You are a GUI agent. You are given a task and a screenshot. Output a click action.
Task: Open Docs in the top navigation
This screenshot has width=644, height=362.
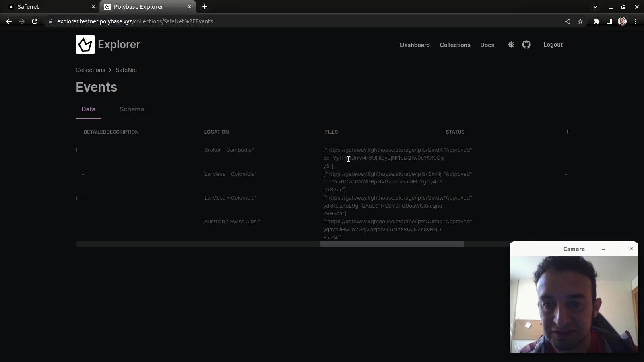[x=487, y=45]
